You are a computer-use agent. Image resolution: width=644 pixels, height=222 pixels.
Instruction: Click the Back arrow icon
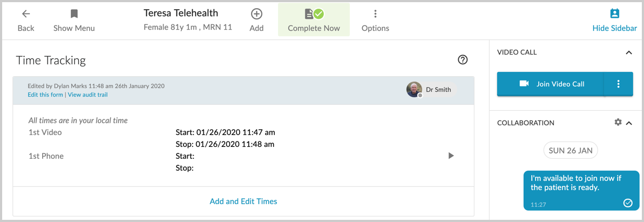(x=26, y=14)
